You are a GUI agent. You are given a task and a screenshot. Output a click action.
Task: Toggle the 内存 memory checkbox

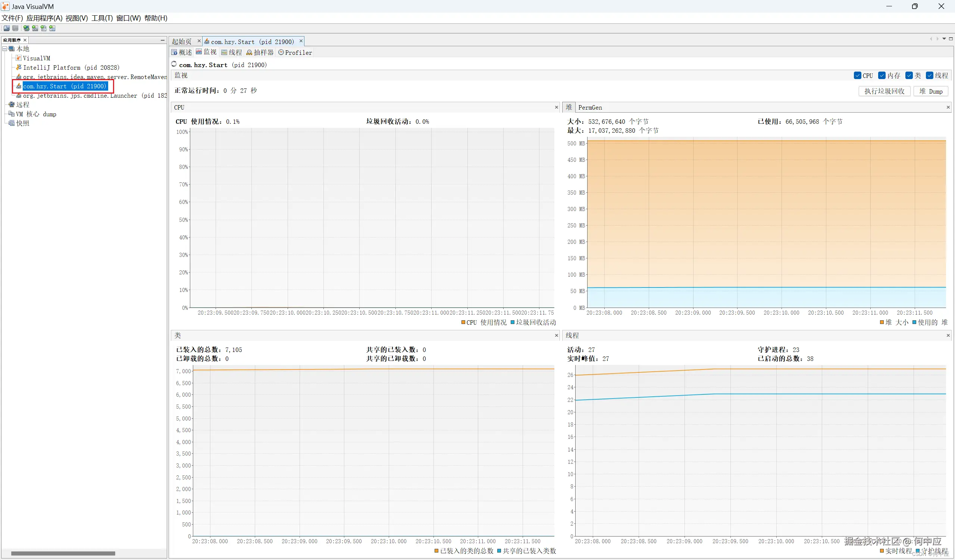(882, 76)
